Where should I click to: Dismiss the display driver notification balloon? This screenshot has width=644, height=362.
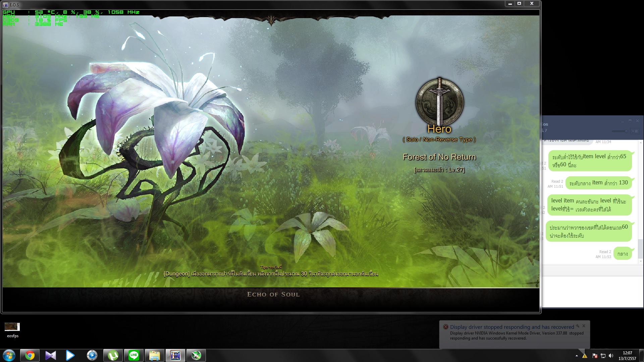click(584, 326)
